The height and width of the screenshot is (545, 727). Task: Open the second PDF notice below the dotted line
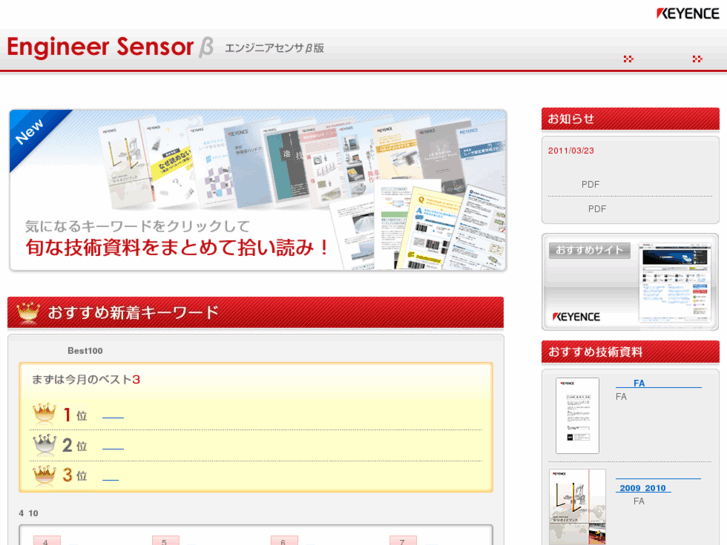597,209
